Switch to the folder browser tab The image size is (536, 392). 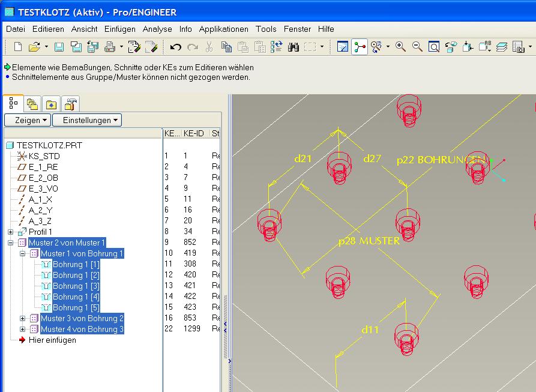pyautogui.click(x=32, y=104)
